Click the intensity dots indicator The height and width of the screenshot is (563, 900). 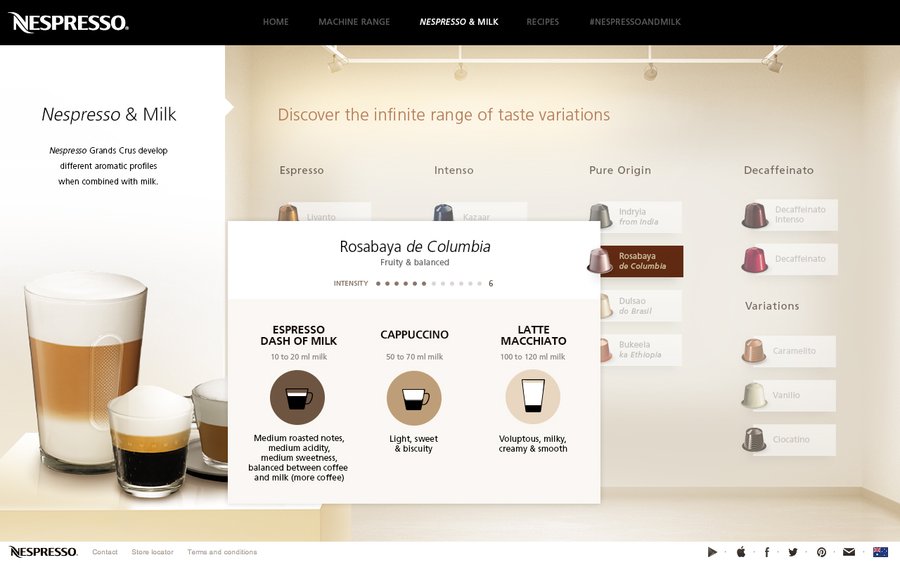tap(428, 284)
